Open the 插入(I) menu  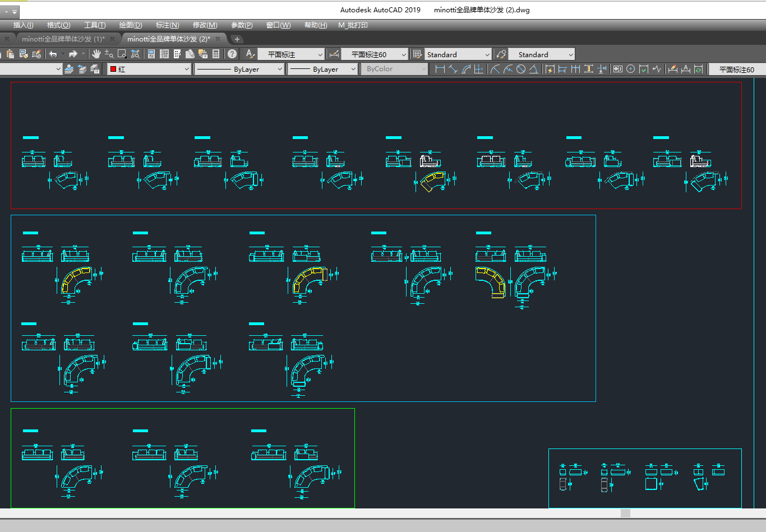tap(23, 25)
